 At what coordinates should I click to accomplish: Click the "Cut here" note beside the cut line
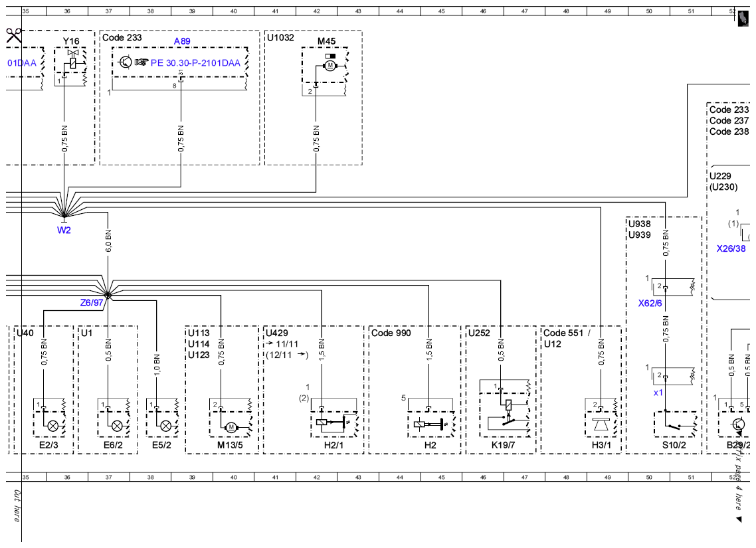17,506
